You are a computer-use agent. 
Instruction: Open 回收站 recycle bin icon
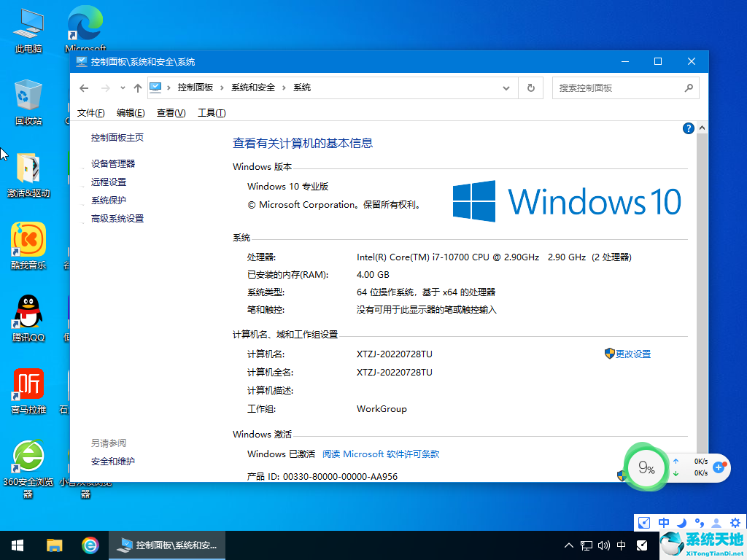[28, 102]
